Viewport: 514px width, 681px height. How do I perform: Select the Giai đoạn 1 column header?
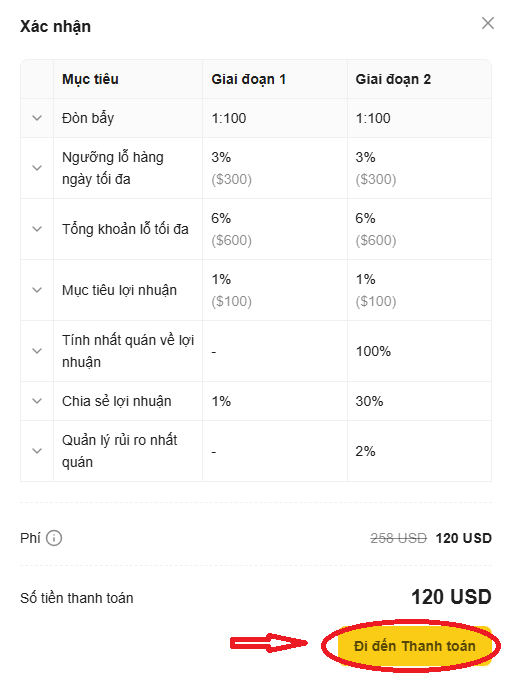click(x=249, y=79)
